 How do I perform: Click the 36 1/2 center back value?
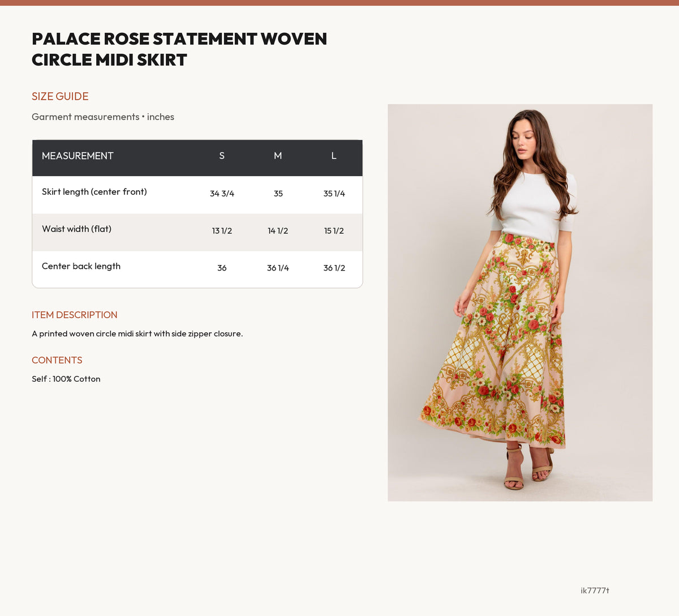(x=334, y=268)
